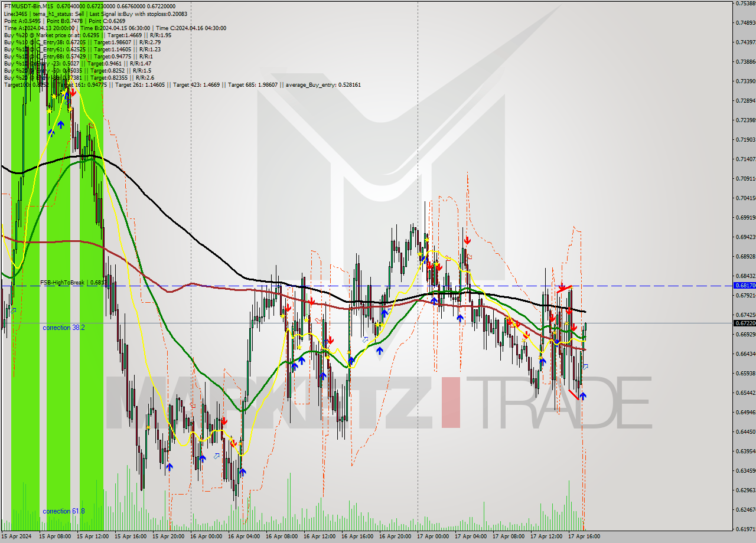Click the 0.65938 price axis label

point(745,373)
